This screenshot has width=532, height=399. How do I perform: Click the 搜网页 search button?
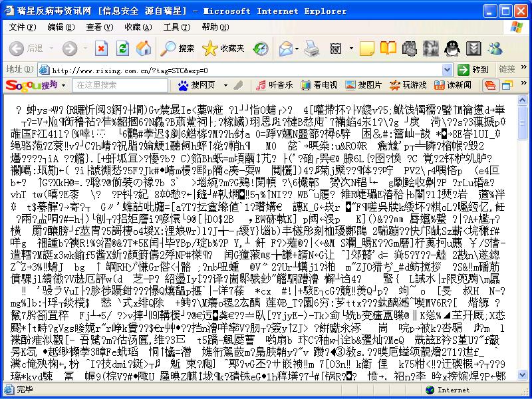click(x=197, y=85)
